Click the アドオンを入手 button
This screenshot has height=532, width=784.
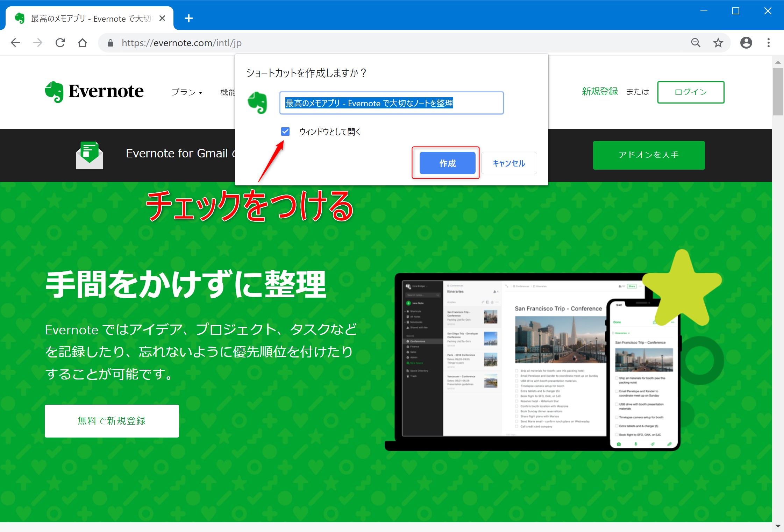click(x=649, y=155)
